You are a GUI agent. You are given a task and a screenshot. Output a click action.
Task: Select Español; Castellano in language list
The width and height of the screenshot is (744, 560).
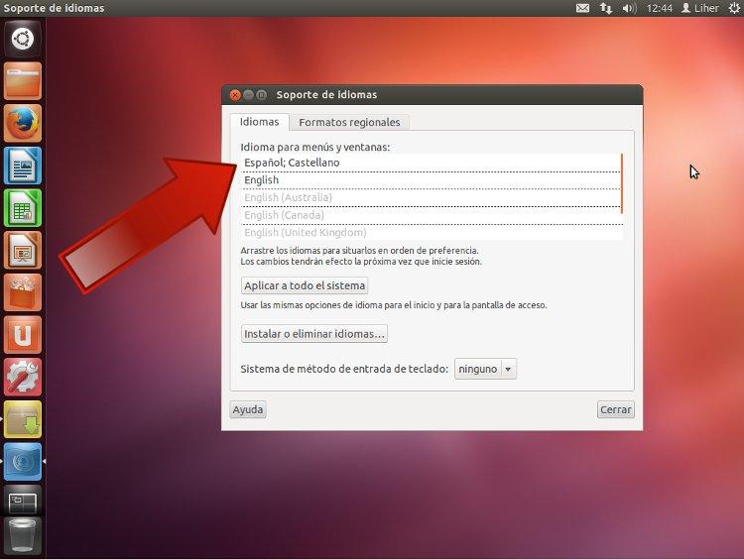pyautogui.click(x=431, y=163)
